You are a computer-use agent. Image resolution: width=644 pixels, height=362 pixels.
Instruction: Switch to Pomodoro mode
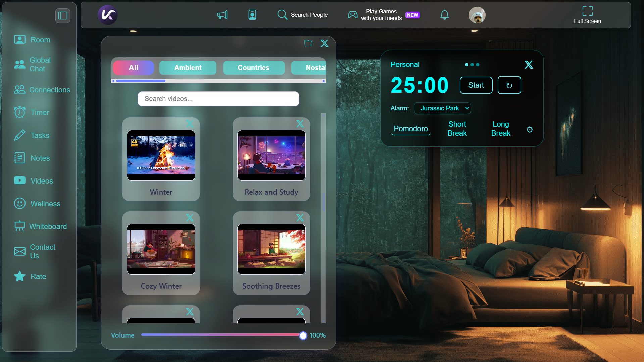[x=411, y=129]
